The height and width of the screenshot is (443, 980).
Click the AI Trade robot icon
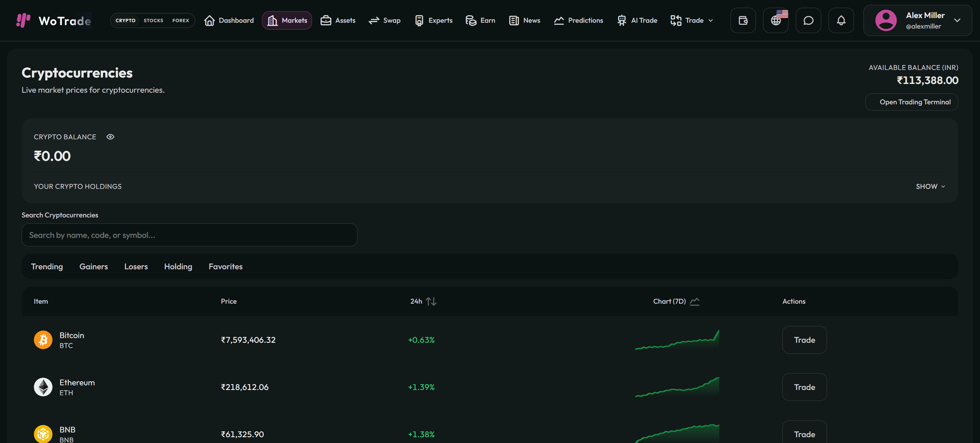point(622,20)
